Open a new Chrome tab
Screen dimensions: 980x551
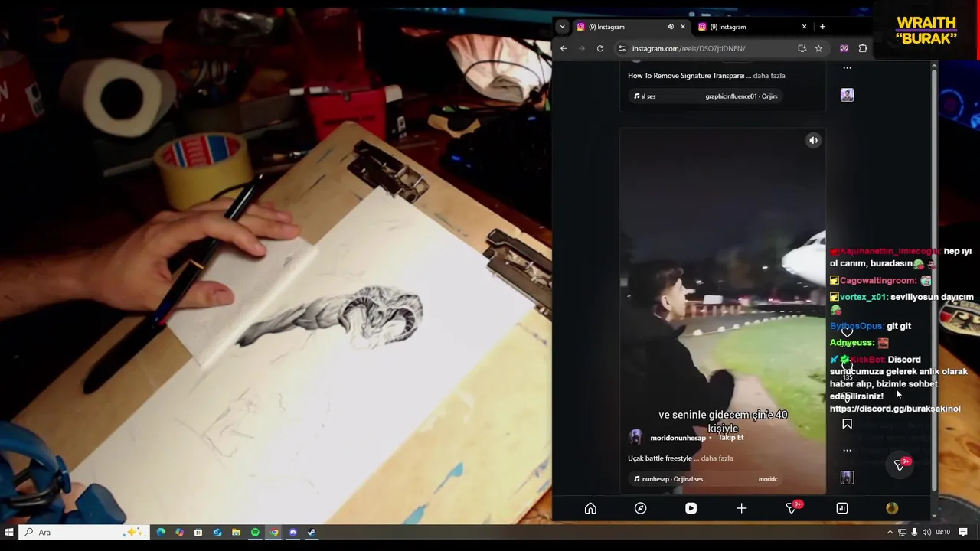[822, 27]
